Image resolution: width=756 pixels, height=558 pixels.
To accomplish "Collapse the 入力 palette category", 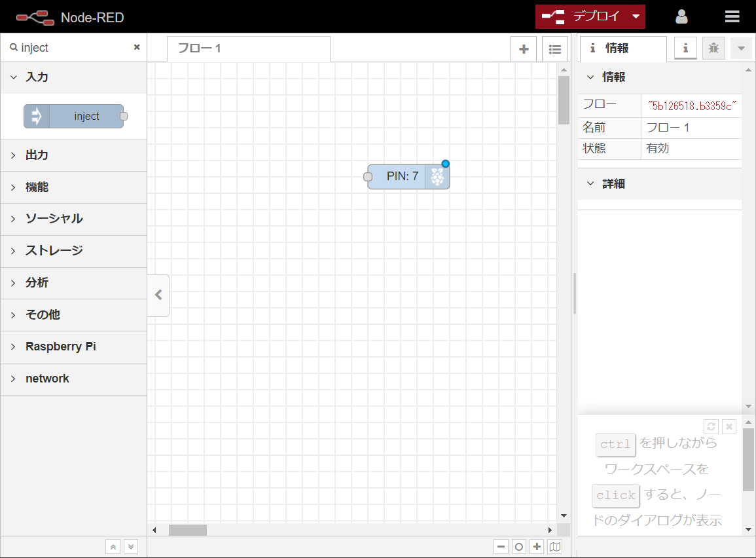I will [74, 77].
